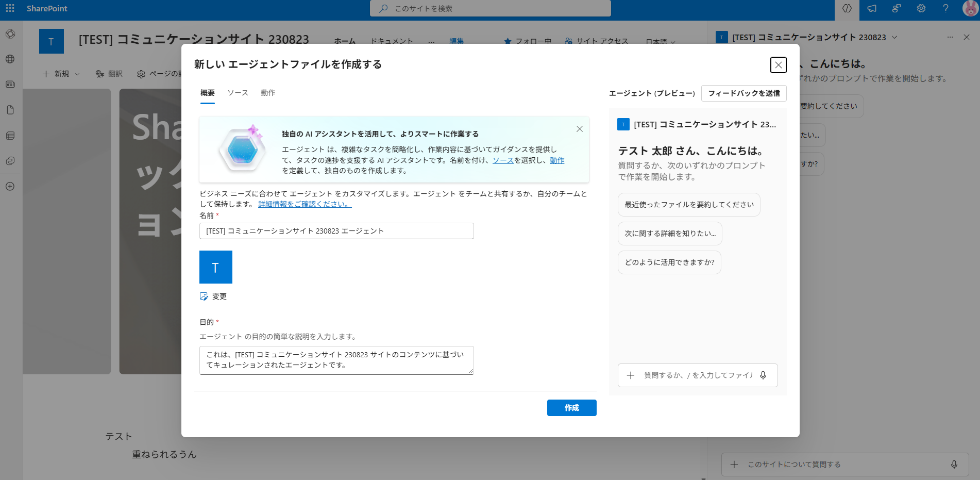Click the 目的 description text area
This screenshot has width=980, height=480.
tap(336, 360)
